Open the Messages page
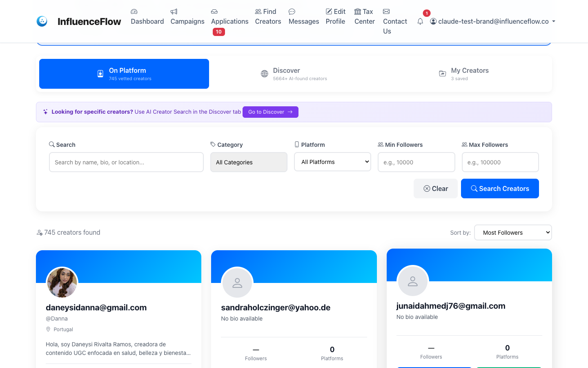Screen dimensions: 588x368 304,17
